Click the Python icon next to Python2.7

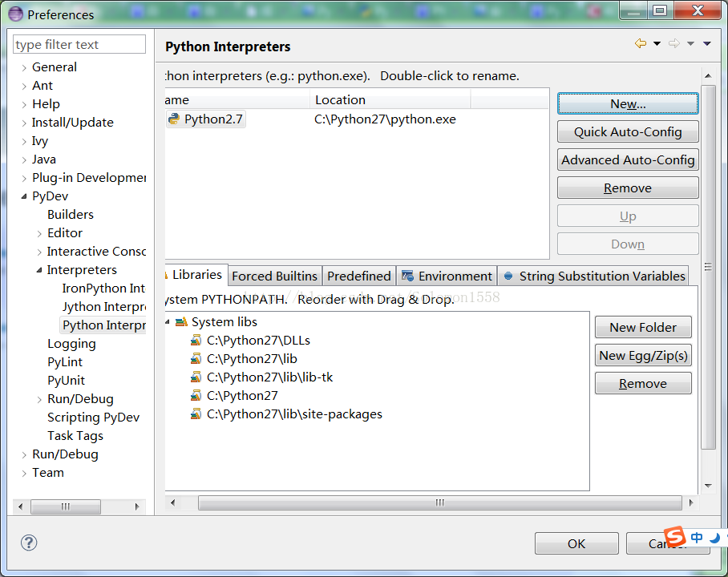tap(174, 119)
